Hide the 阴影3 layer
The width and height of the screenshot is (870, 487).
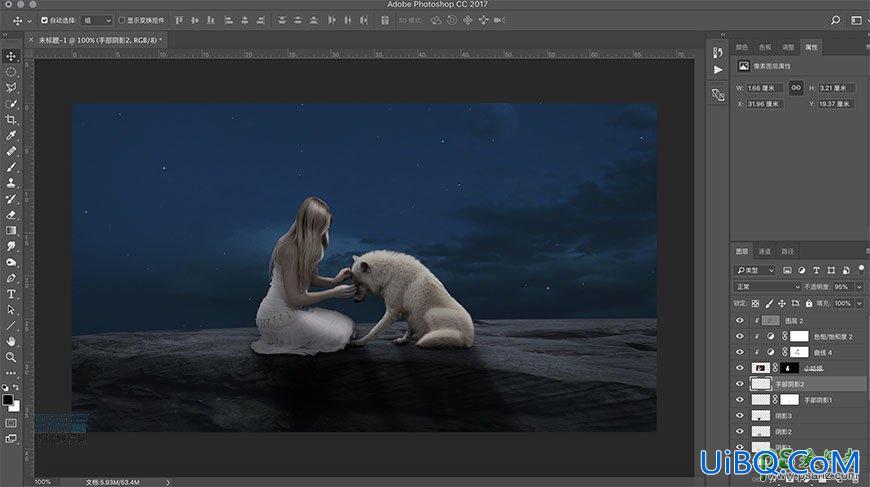point(740,415)
